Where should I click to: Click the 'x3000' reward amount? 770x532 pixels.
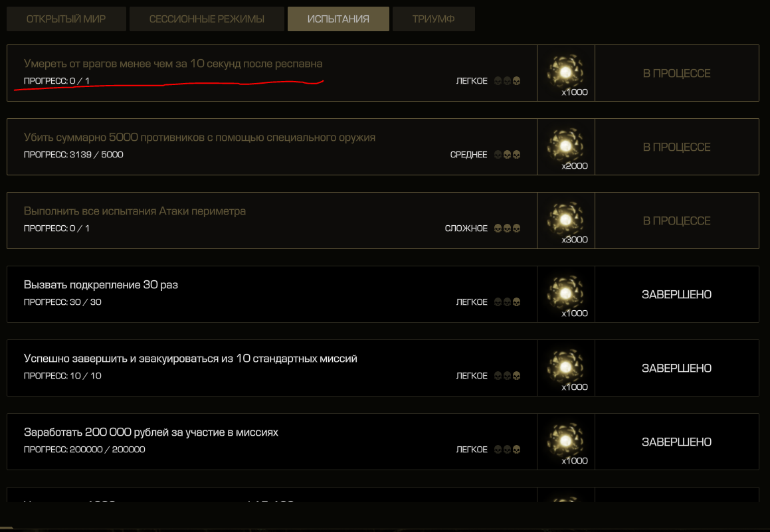coord(575,240)
